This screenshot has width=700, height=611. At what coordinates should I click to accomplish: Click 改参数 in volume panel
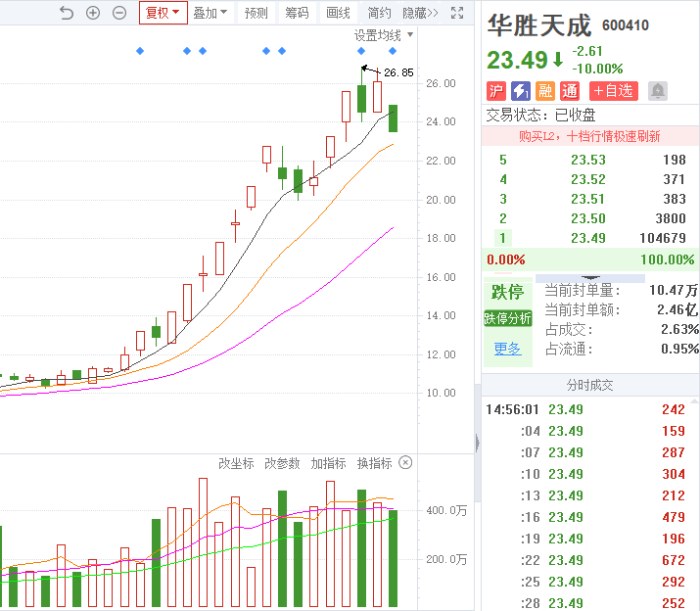click(282, 463)
